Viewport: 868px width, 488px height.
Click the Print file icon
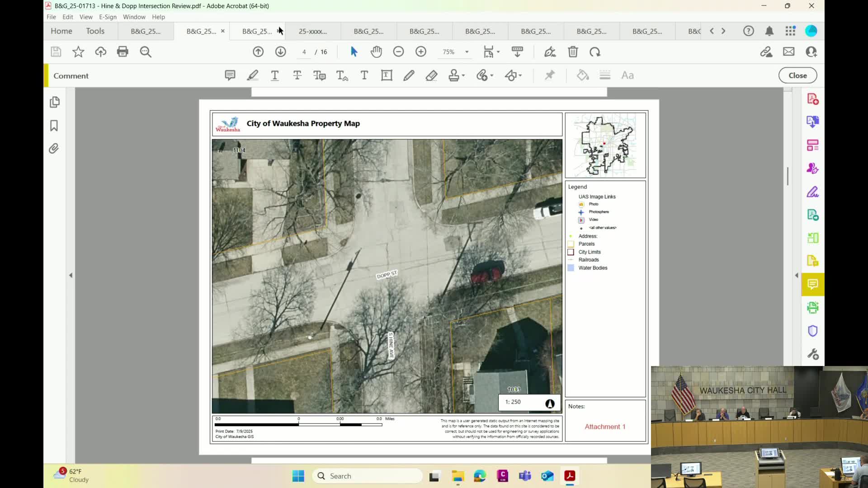[123, 52]
